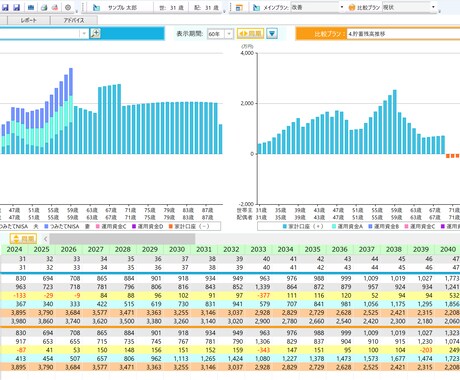The width and height of the screenshot is (460, 380).
Task: Click the 運用資金C legend swatch in left chart
Action: coord(98,226)
